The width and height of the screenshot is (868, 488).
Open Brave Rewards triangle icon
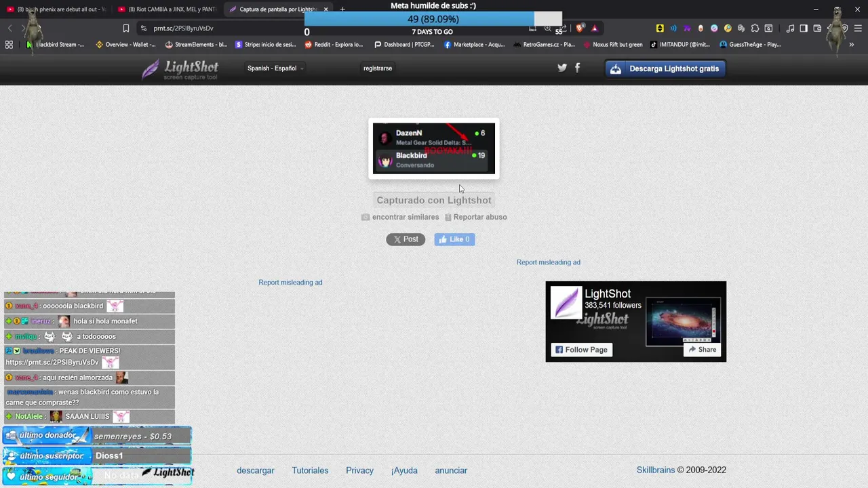[595, 28]
